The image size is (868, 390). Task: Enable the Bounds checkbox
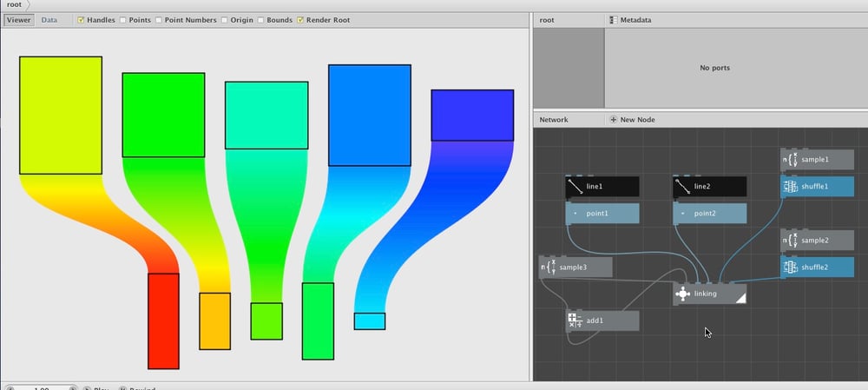[260, 20]
